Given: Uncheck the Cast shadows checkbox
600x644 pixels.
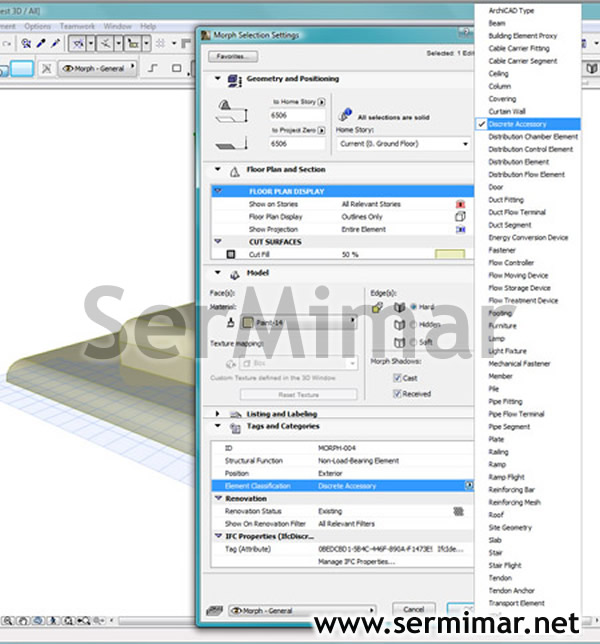Looking at the screenshot, I should click(x=397, y=378).
